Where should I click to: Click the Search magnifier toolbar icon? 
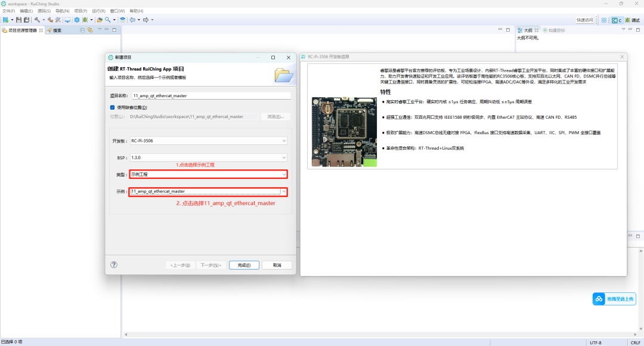pyautogui.click(x=107, y=20)
